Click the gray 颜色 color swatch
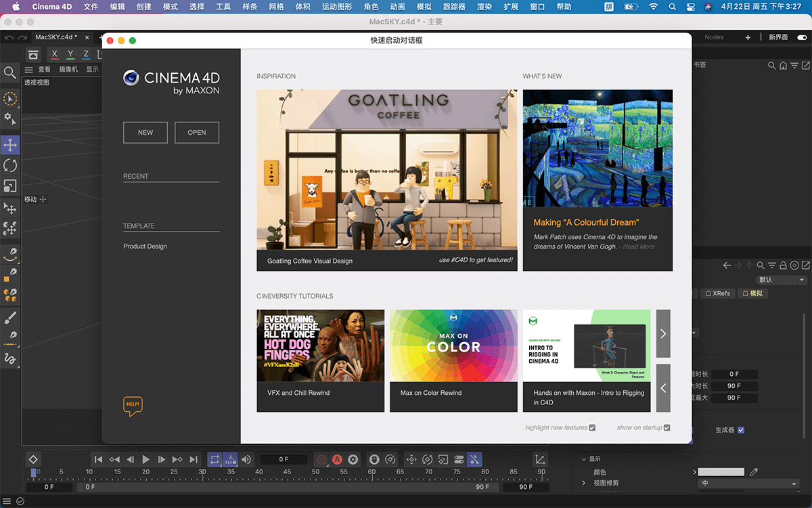This screenshot has width=812, height=508. (x=721, y=472)
